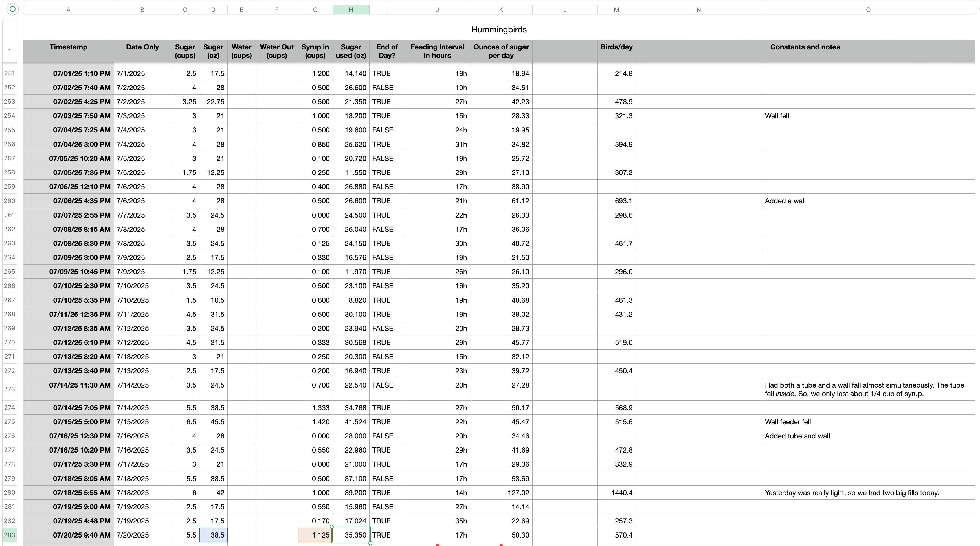Select sugar used value 8.820
Screen dimensions: 980x546
[351, 300]
